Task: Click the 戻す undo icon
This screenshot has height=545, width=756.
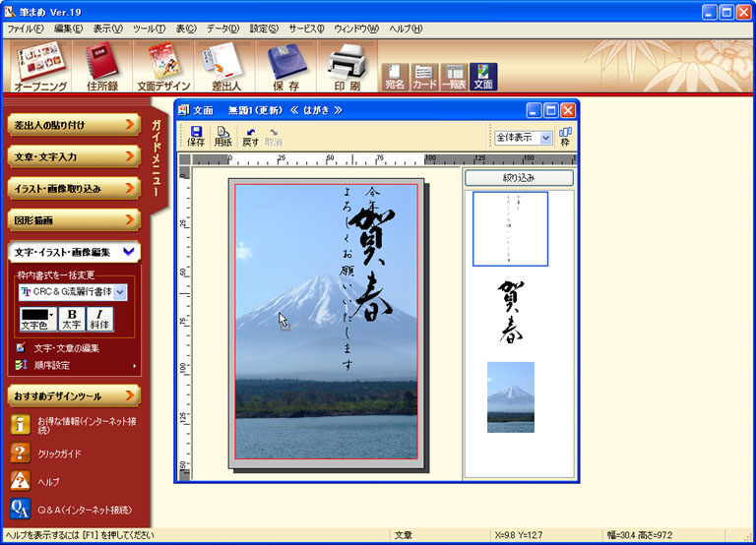Action: (250, 137)
